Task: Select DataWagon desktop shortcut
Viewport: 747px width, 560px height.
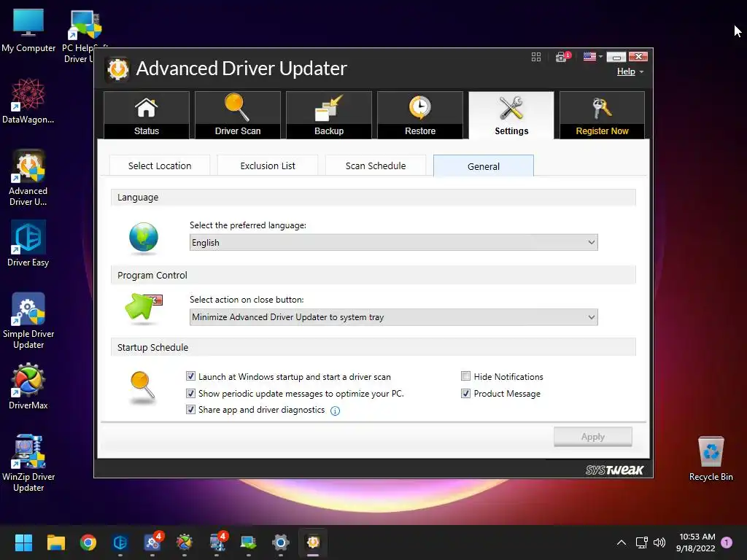Action: (28, 101)
